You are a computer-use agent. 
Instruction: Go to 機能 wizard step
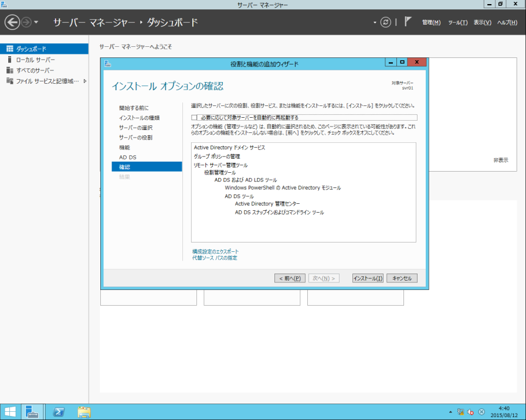pyautogui.click(x=124, y=148)
